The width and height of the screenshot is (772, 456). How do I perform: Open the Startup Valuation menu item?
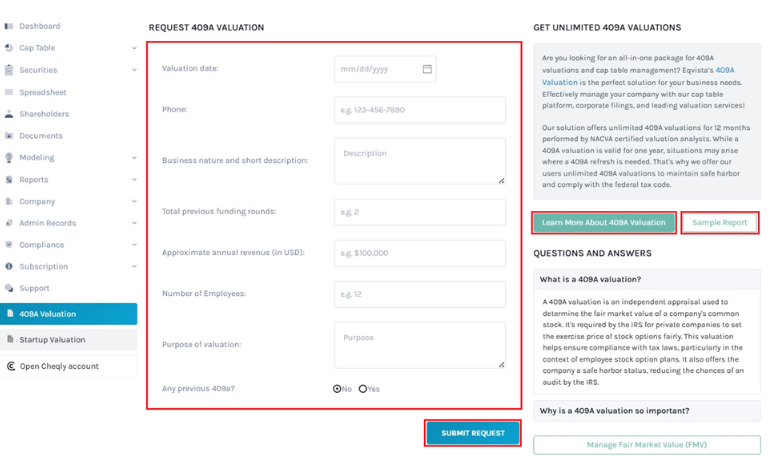(68, 340)
